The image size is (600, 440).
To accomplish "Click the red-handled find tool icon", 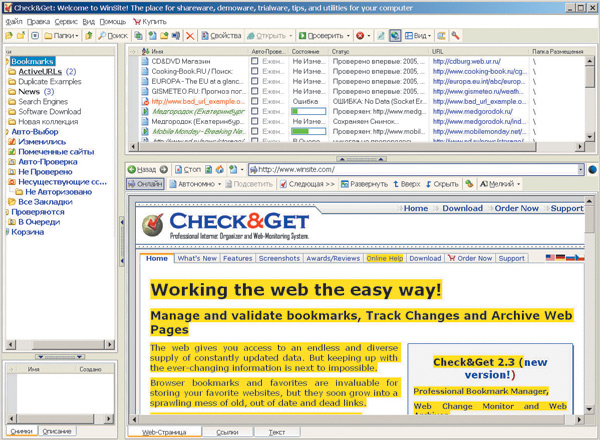I will 455,36.
